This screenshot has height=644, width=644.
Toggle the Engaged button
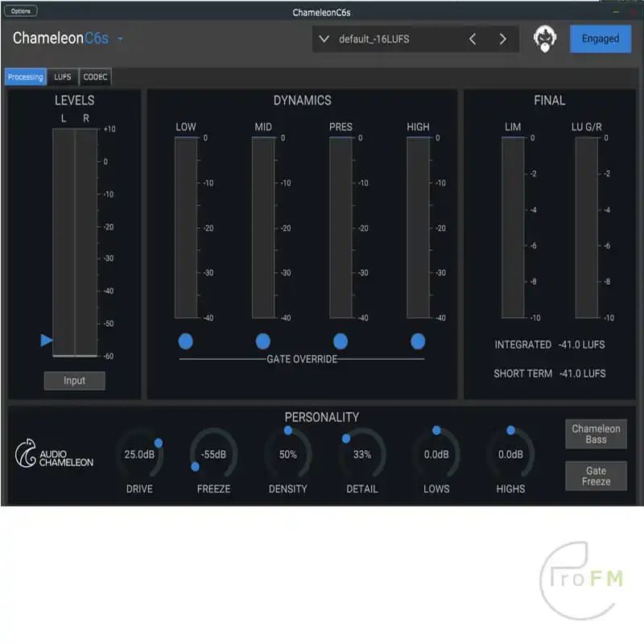[x=600, y=39]
